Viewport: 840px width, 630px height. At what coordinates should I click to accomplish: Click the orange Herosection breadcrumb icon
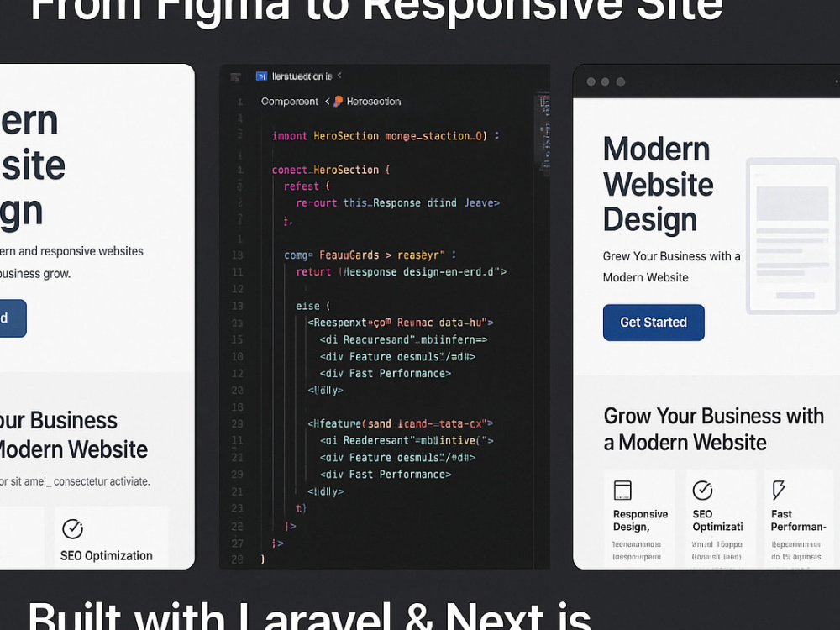pos(338,102)
